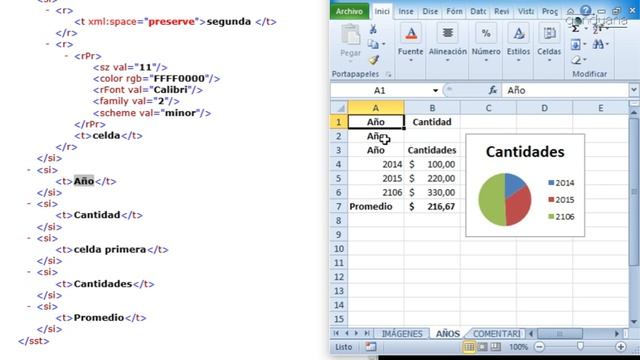Click the zoom out minus button
This screenshot has width=640, height=360.
pyautogui.click(x=540, y=347)
